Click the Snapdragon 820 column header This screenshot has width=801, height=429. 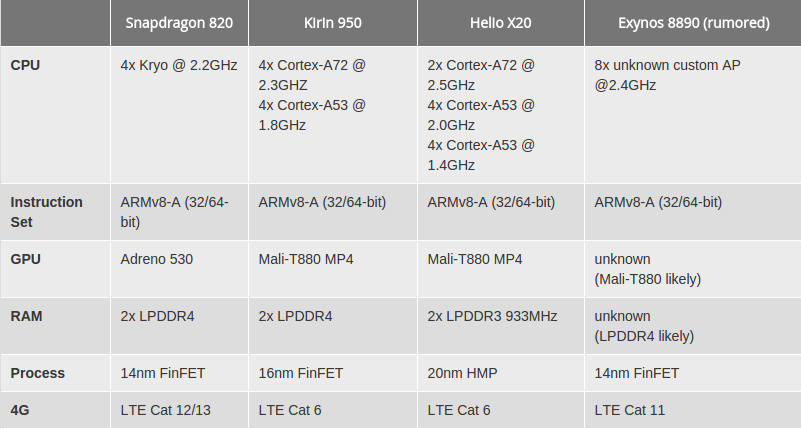point(179,23)
